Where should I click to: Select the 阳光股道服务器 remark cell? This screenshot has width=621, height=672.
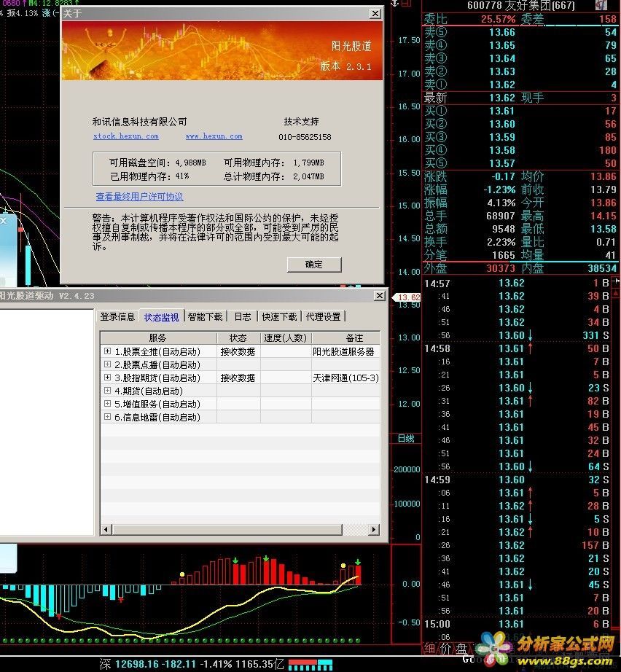[345, 351]
